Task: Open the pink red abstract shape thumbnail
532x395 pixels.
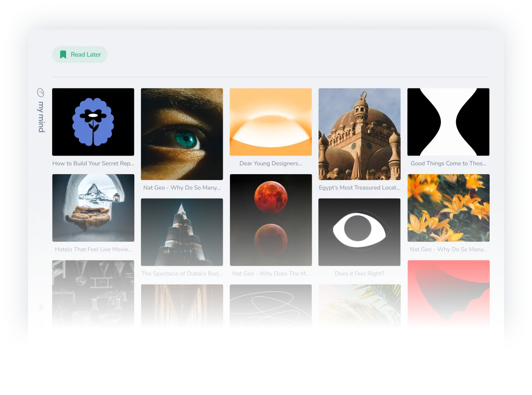Action: point(449,294)
